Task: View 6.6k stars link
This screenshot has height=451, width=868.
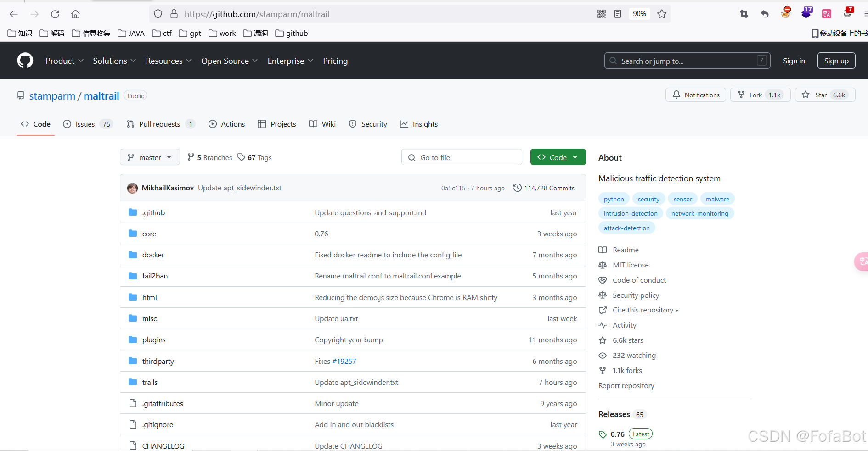Action: pyautogui.click(x=627, y=340)
